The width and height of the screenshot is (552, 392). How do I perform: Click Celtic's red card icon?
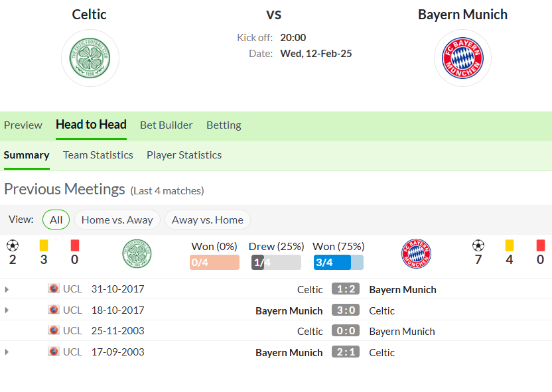point(75,245)
